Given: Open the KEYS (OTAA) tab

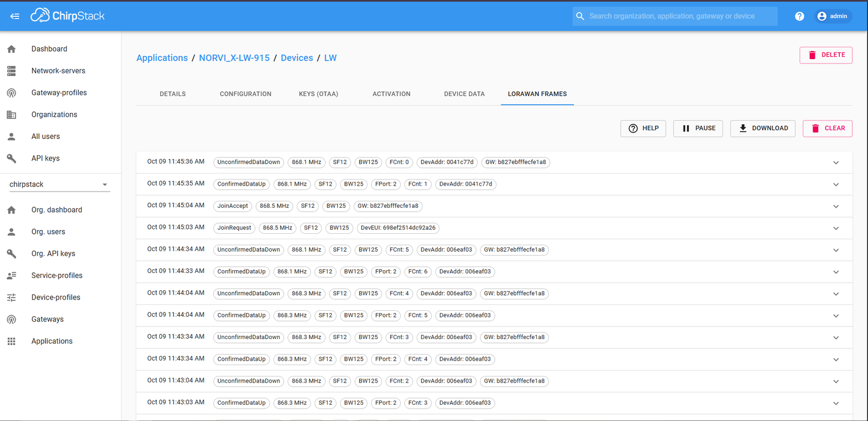Looking at the screenshot, I should click(x=318, y=94).
